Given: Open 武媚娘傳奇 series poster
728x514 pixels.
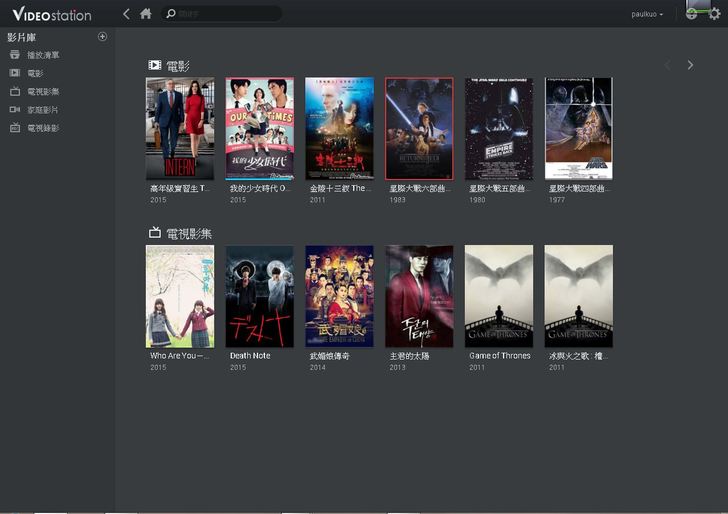Looking at the screenshot, I should [339, 296].
